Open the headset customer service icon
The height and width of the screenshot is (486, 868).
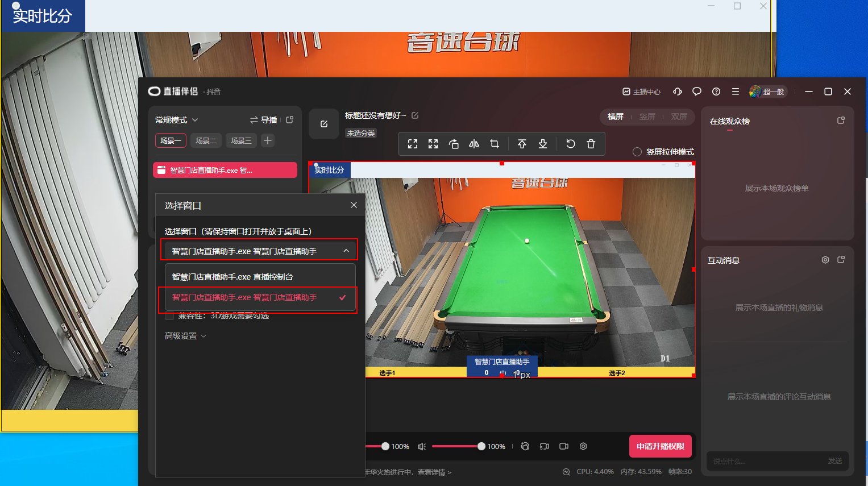coord(678,92)
